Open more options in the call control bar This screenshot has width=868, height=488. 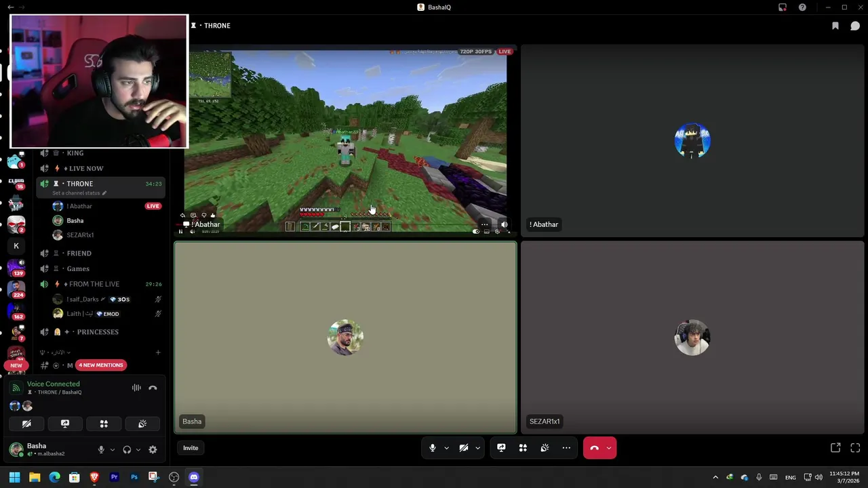(566, 448)
